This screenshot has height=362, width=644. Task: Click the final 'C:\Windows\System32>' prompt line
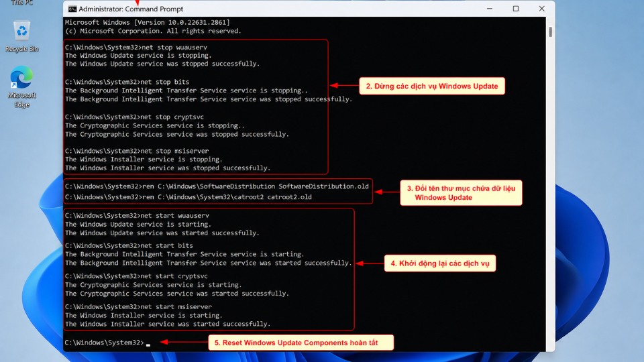(x=107, y=343)
